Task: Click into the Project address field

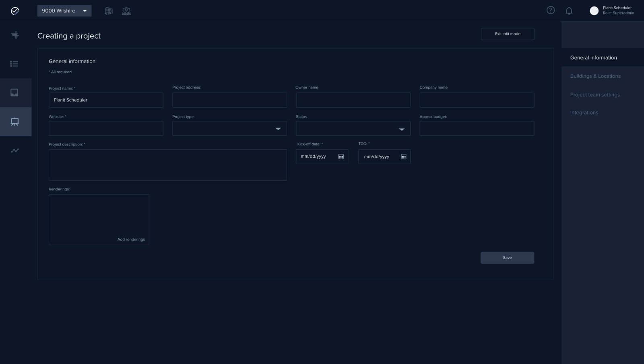Action: point(229,100)
